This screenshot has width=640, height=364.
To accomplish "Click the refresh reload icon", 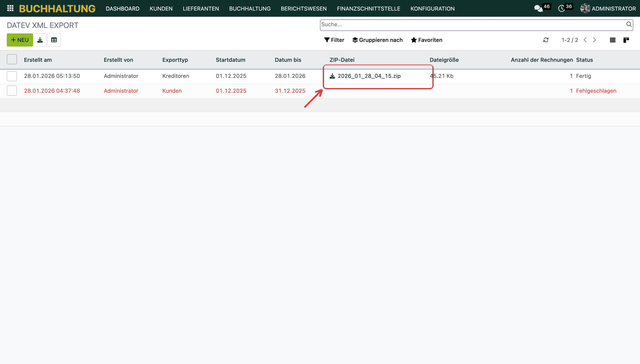I will pos(546,40).
